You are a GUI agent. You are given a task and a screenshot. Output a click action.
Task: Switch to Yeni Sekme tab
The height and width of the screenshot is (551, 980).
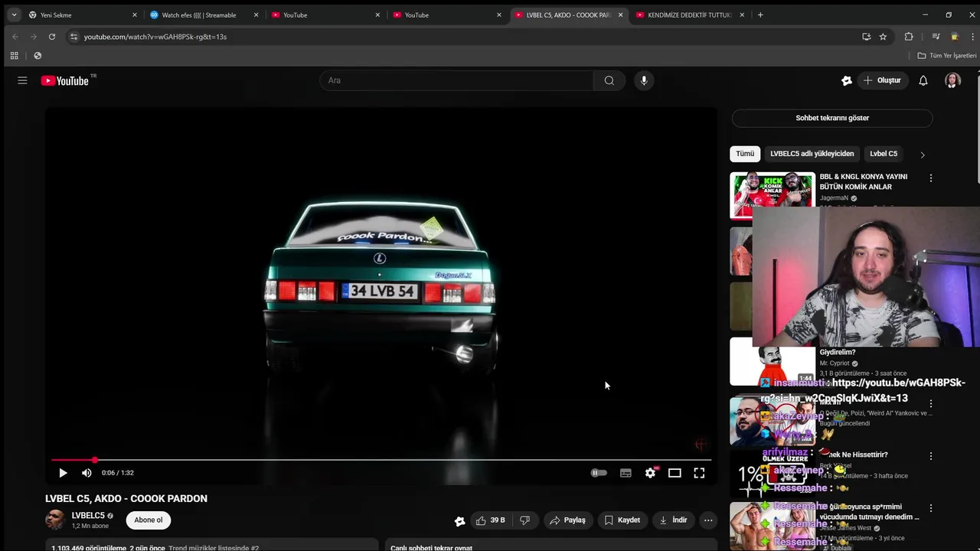(83, 15)
